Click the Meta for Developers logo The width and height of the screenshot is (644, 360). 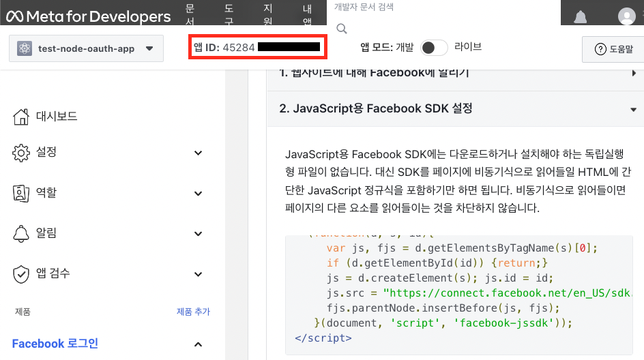(x=88, y=16)
